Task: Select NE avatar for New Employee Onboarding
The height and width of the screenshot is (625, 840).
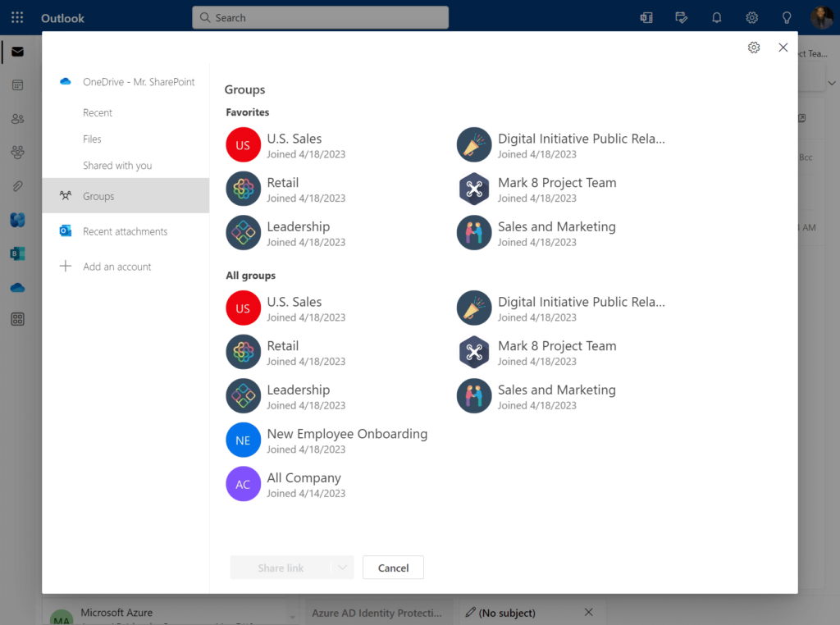Action: click(x=243, y=440)
